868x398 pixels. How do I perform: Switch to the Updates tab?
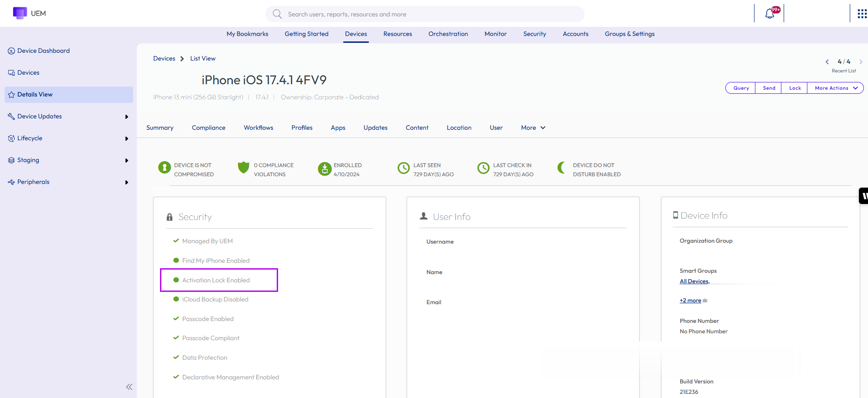coord(376,128)
